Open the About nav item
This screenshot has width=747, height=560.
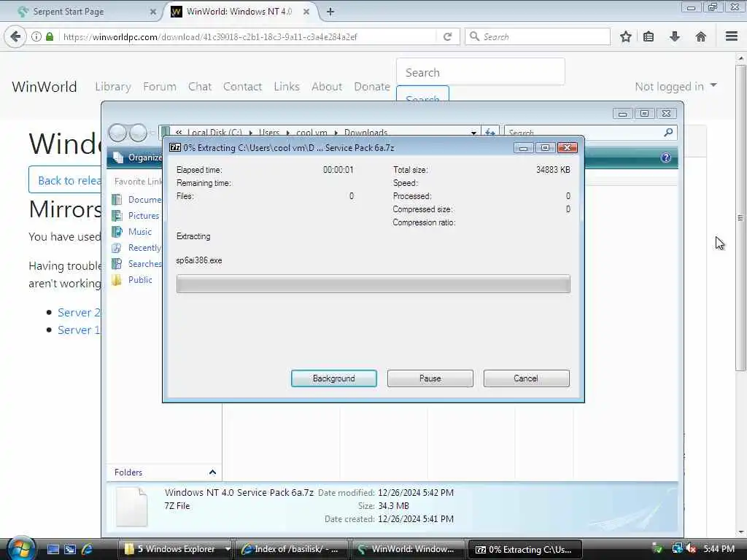pyautogui.click(x=327, y=87)
